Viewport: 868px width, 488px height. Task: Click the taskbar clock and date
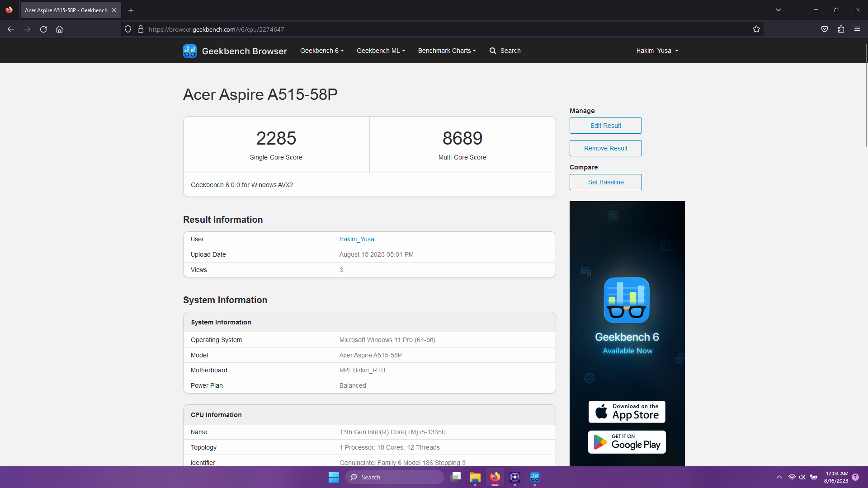[x=836, y=477]
